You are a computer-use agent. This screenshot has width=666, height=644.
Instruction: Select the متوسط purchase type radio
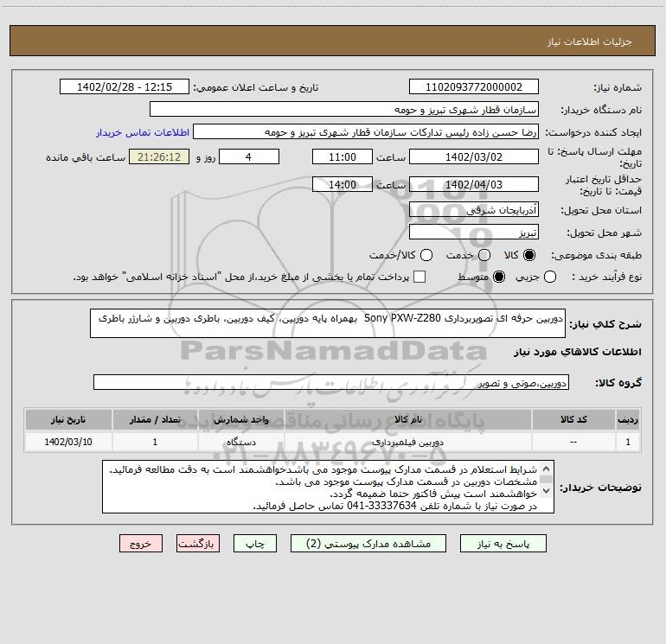point(499,277)
